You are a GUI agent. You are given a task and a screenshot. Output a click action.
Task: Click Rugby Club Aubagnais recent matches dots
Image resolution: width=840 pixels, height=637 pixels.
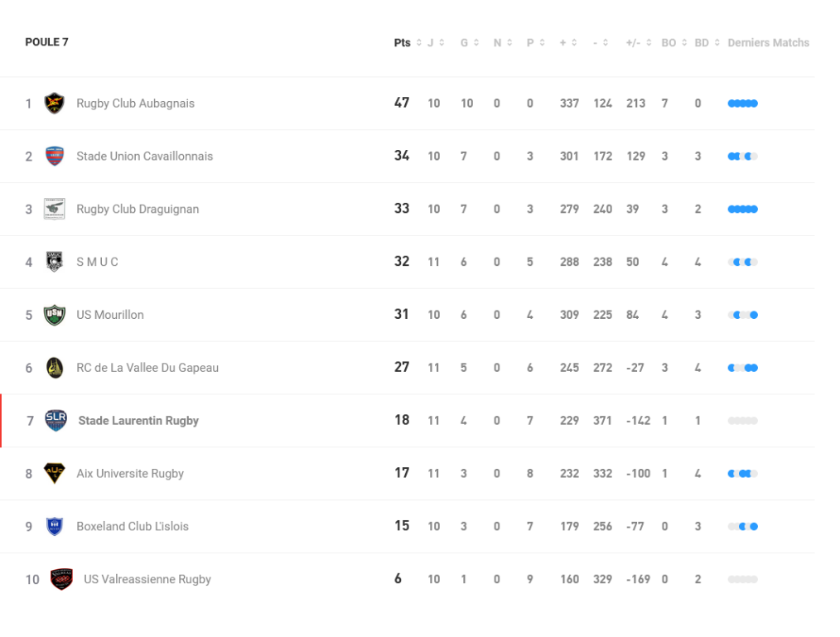coord(742,104)
